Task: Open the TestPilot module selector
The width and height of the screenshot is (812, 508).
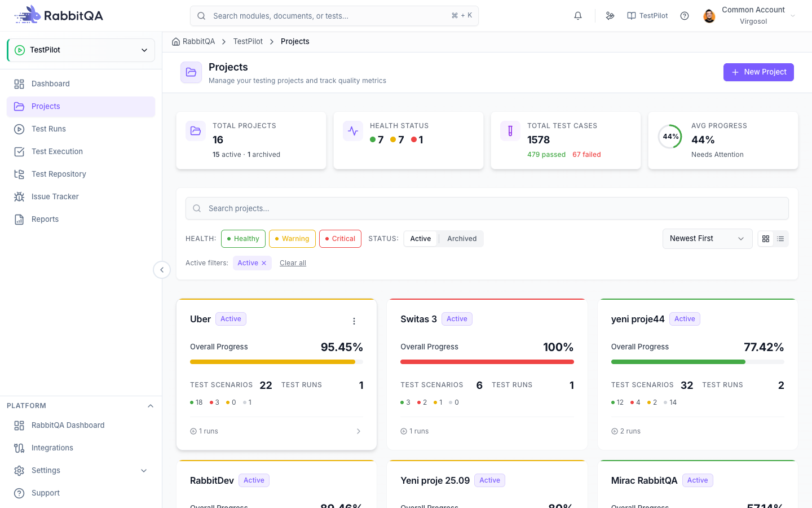Action: (x=81, y=50)
